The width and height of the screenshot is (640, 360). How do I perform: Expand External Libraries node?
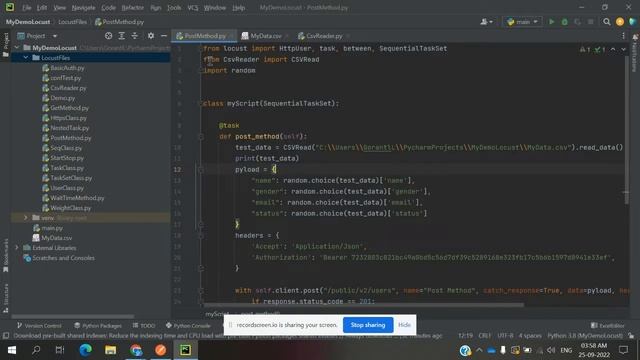click(x=17, y=248)
